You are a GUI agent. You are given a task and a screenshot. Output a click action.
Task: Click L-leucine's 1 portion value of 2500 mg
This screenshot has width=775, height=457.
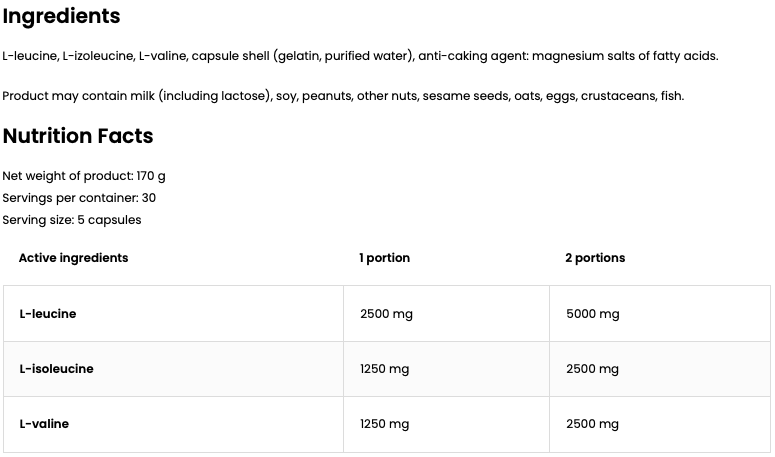pyautogui.click(x=386, y=314)
